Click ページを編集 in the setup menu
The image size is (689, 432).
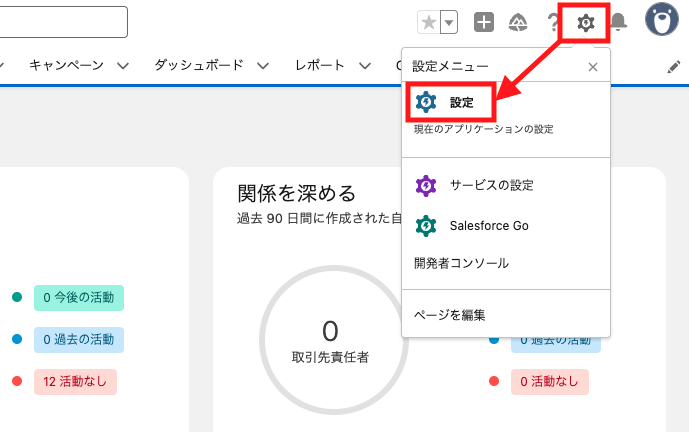click(x=449, y=315)
